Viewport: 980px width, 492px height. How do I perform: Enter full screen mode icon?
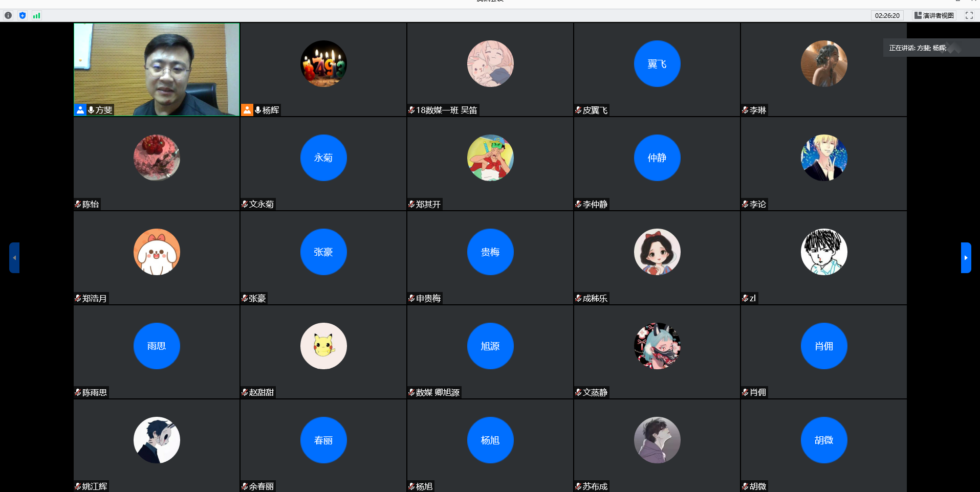point(969,15)
